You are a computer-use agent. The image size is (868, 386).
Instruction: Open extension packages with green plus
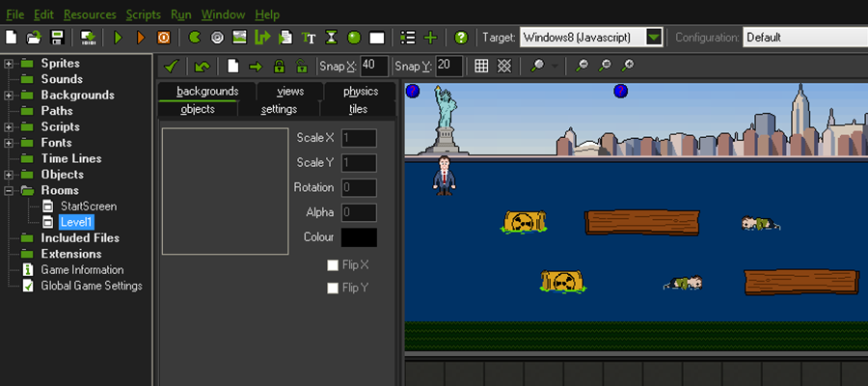pos(430,38)
